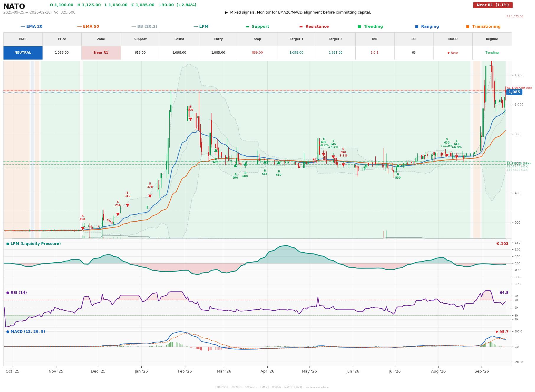Viewport: 535px width, 392px height.
Task: Select the B 615 buy signal triangle
Action: pos(265,162)
